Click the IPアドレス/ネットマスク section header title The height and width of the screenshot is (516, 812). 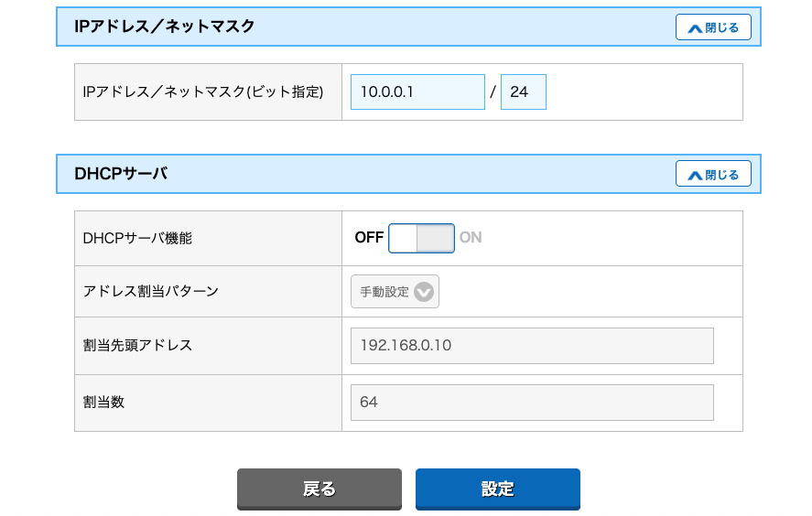click(165, 27)
